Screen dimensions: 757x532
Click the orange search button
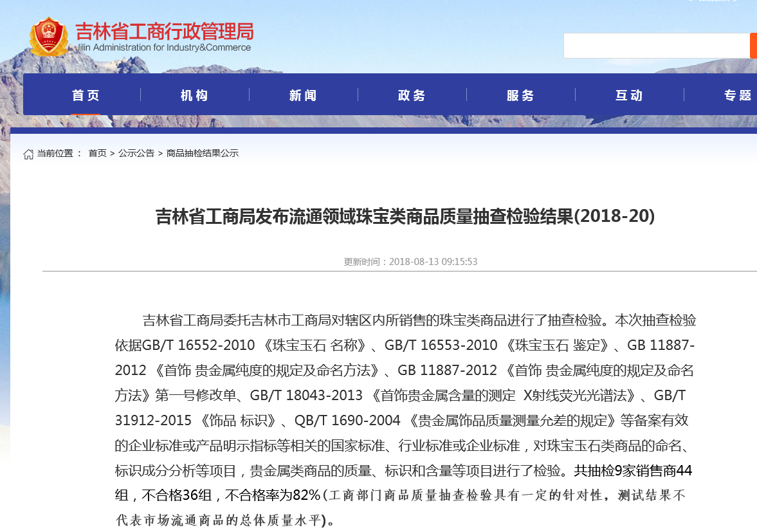[x=753, y=46]
